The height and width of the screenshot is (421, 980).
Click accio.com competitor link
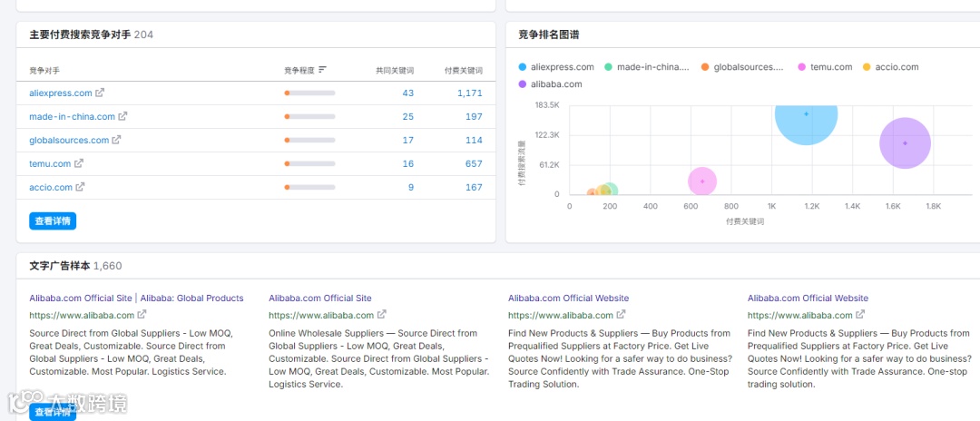(x=51, y=187)
